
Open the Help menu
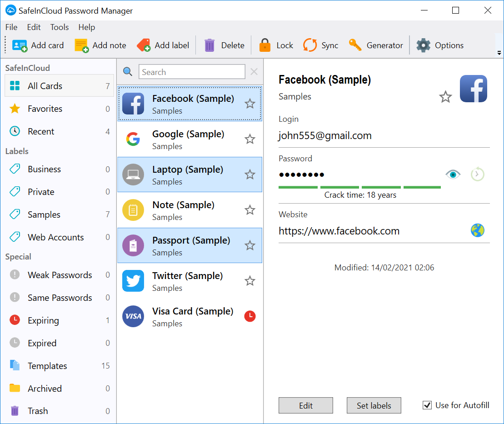[87, 27]
